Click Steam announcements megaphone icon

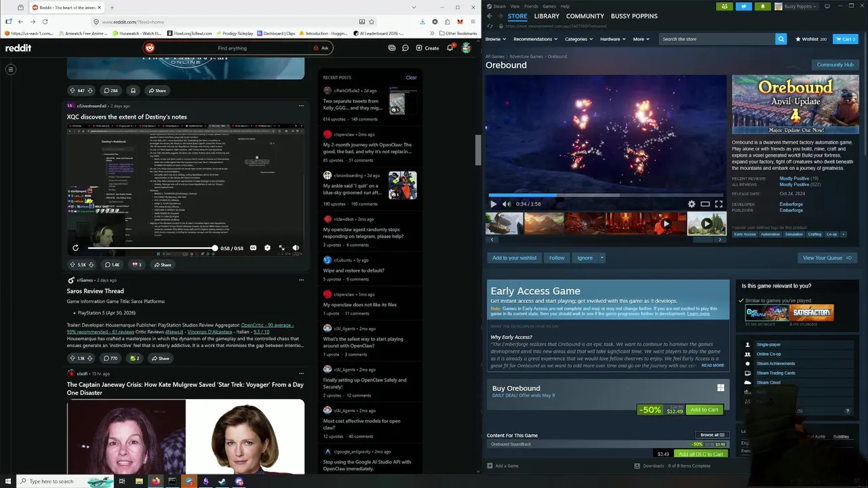pyautogui.click(x=744, y=6)
